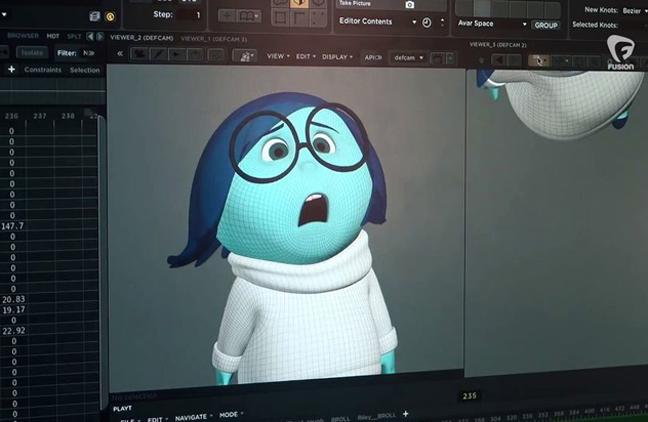Toggle the GROUP button beside Avar Space
The width and height of the screenshot is (648, 422).
click(546, 25)
